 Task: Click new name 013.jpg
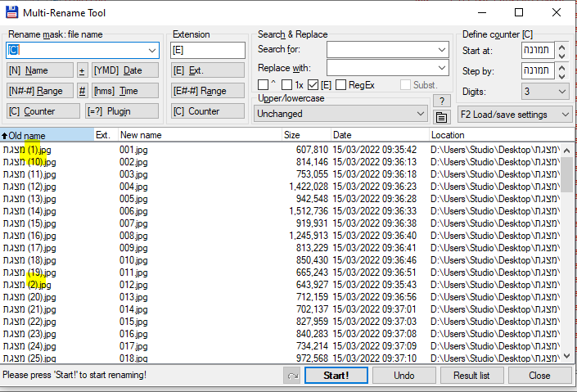[133, 297]
